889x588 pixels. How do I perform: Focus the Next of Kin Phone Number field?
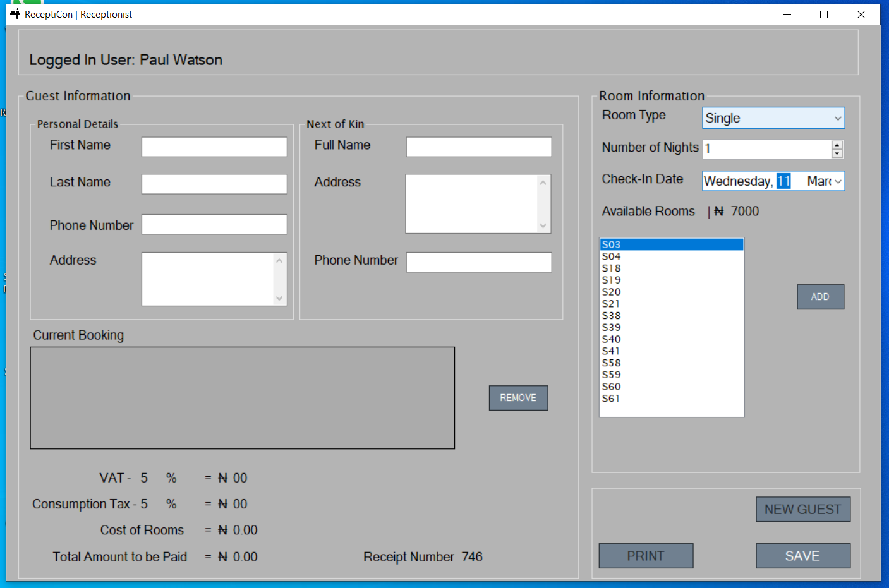tap(479, 262)
